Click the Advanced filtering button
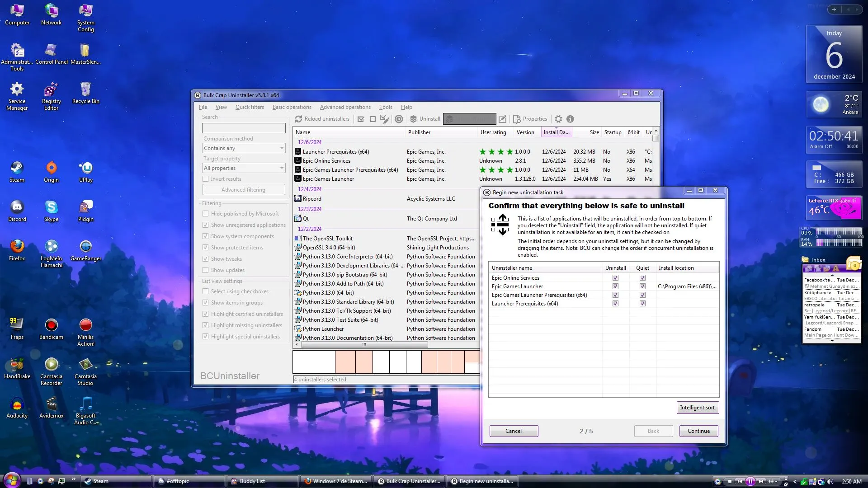Image resolution: width=868 pixels, height=488 pixels. [x=244, y=190]
